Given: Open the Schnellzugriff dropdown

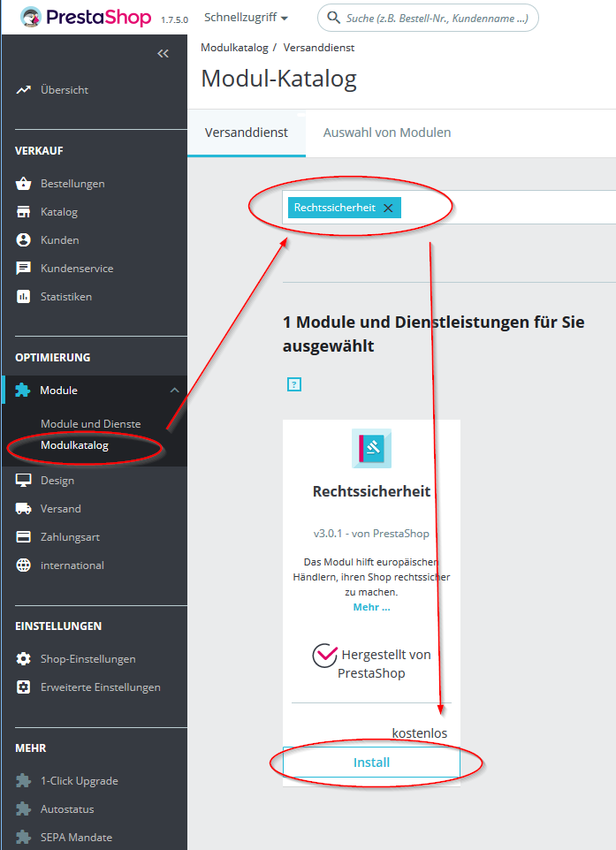Looking at the screenshot, I should (246, 18).
